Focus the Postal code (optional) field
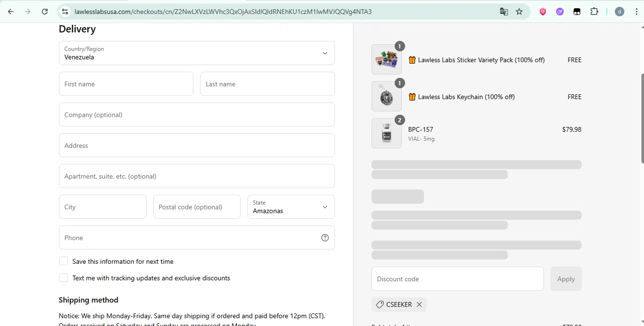Viewport: 644px width, 326px height. [x=197, y=207]
